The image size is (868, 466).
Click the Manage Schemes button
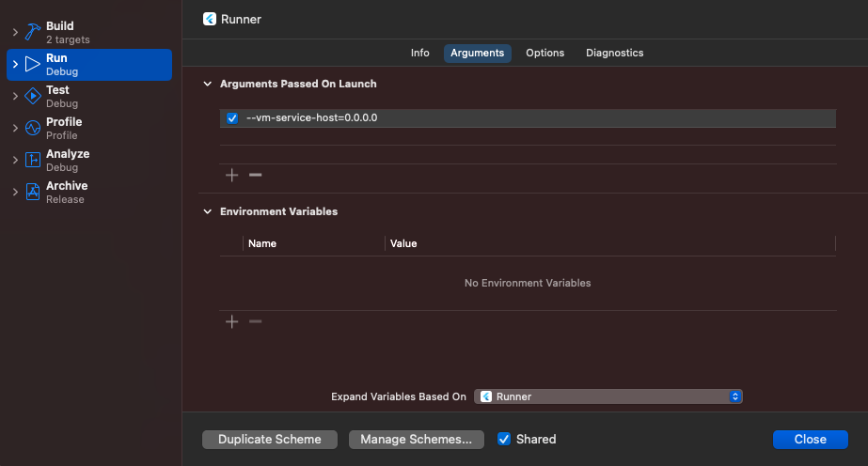point(416,439)
